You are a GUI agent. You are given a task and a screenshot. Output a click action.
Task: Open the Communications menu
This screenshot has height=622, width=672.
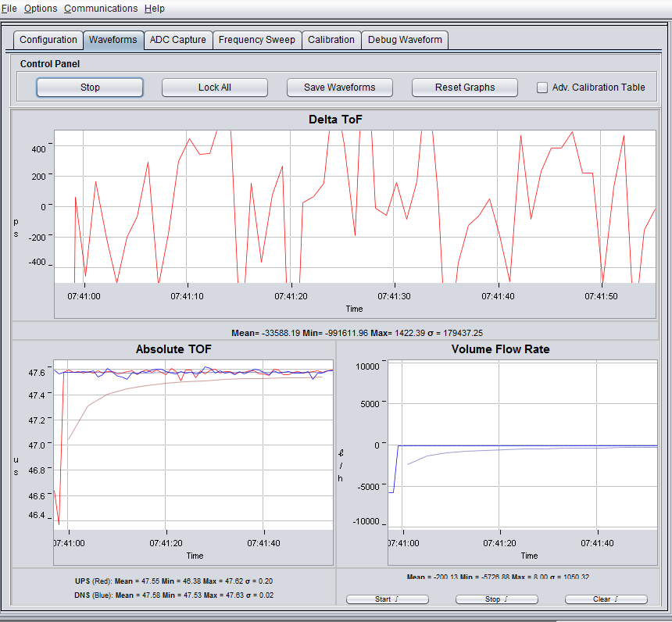[x=101, y=9]
